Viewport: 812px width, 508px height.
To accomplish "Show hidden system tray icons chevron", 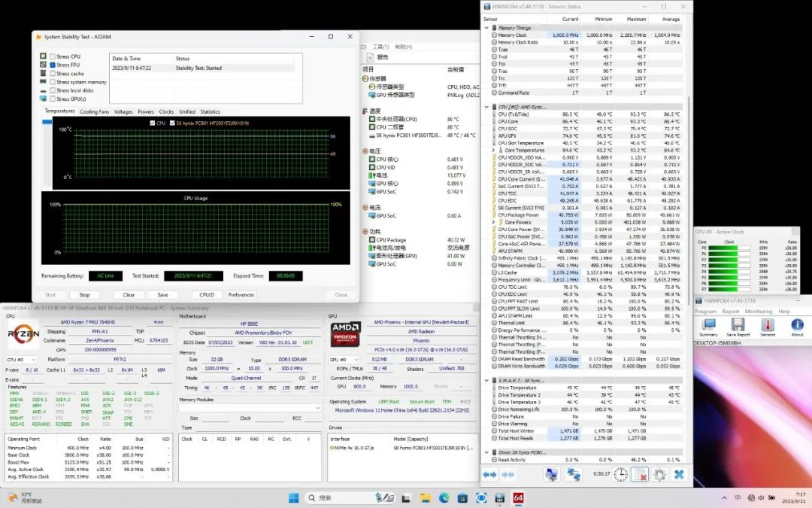I will click(724, 497).
